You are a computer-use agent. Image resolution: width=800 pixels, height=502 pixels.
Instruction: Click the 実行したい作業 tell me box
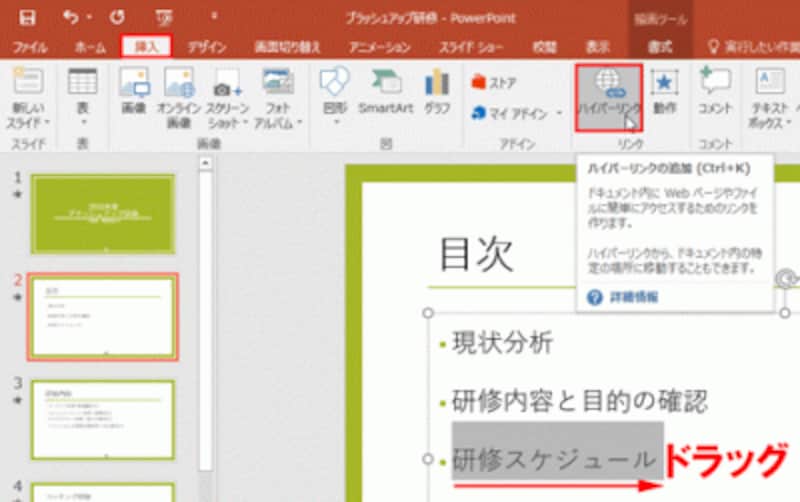point(753,47)
